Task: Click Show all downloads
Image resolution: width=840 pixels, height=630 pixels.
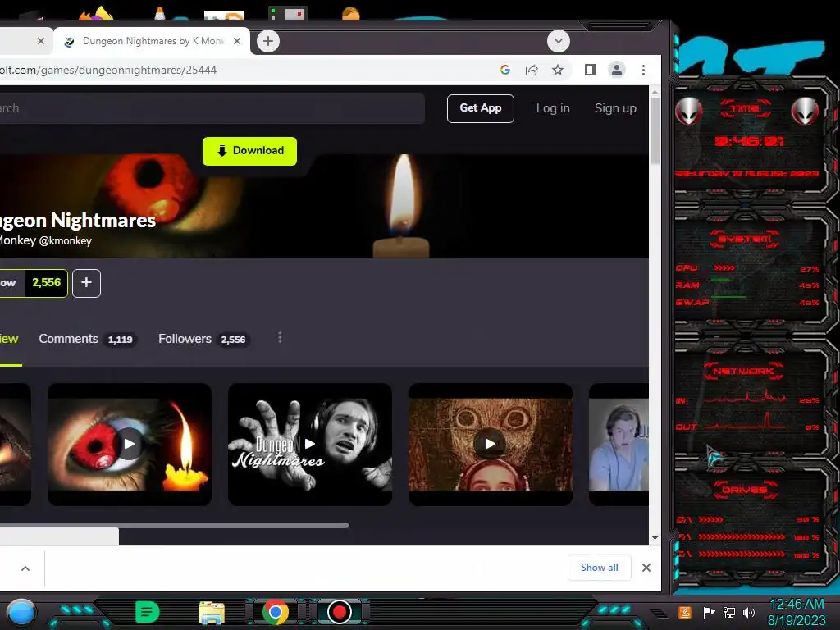Action: point(599,568)
